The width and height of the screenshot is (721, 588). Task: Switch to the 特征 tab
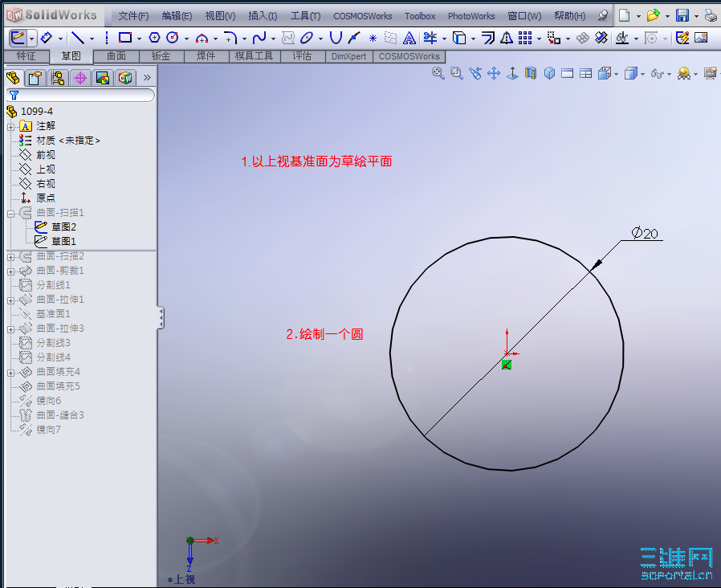tap(26, 56)
